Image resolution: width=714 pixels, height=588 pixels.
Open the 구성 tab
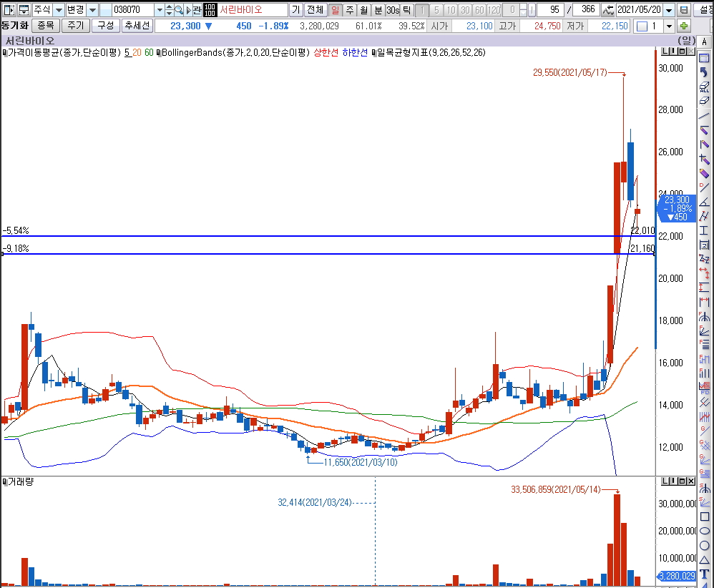click(106, 26)
